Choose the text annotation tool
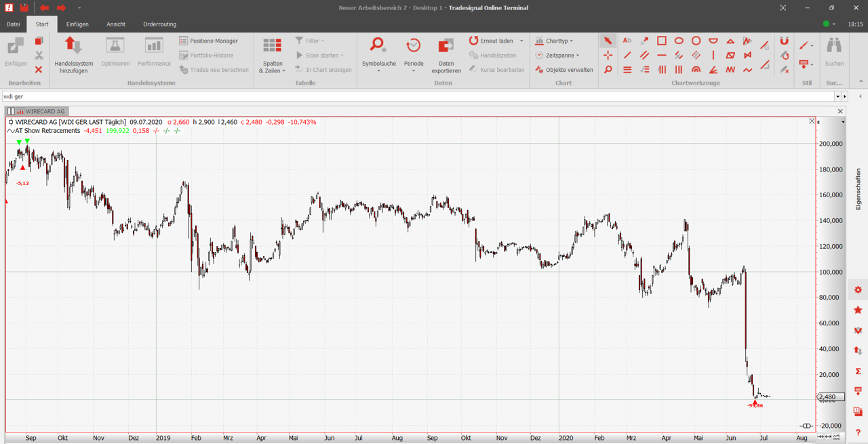868x444 pixels. pos(627,41)
